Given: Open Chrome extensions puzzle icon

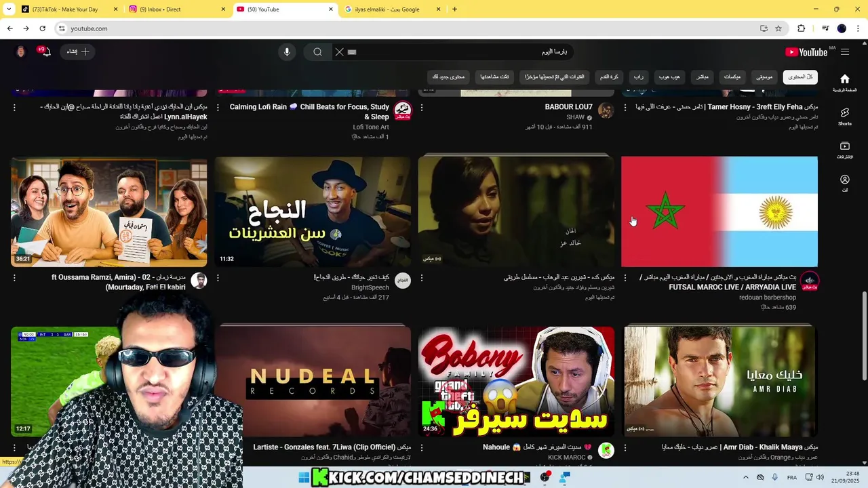Looking at the screenshot, I should coord(801,28).
